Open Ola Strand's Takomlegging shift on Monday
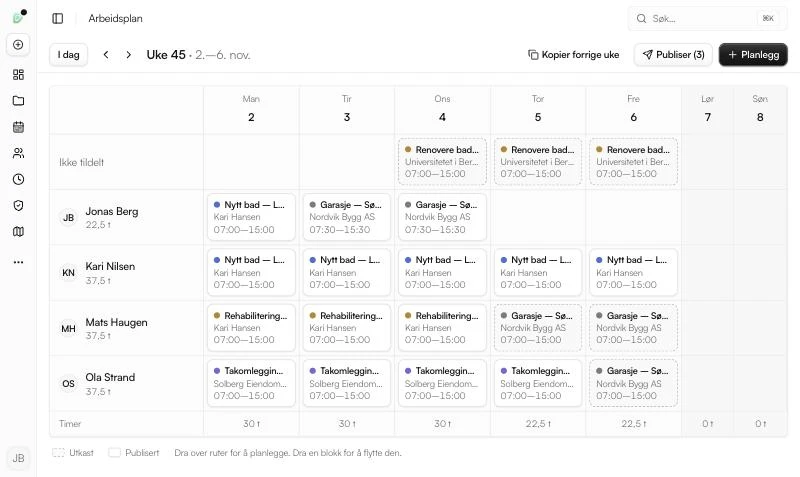The image size is (800, 477). click(x=251, y=383)
